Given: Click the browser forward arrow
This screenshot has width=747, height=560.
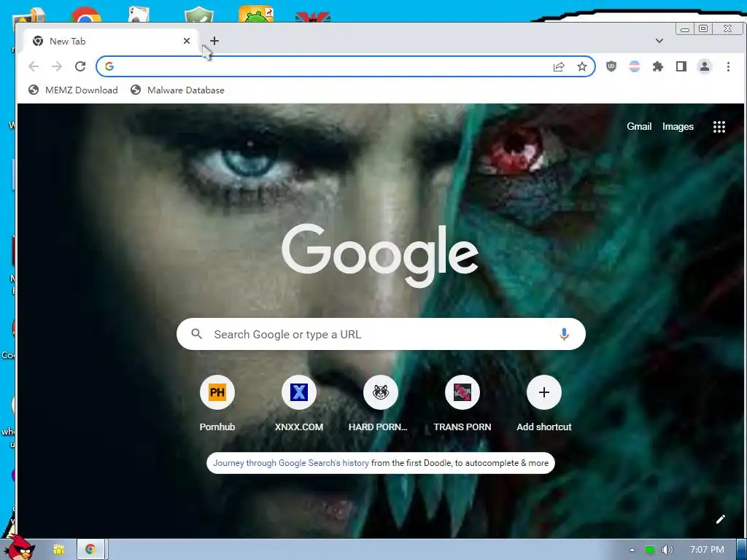Looking at the screenshot, I should pyautogui.click(x=57, y=66).
